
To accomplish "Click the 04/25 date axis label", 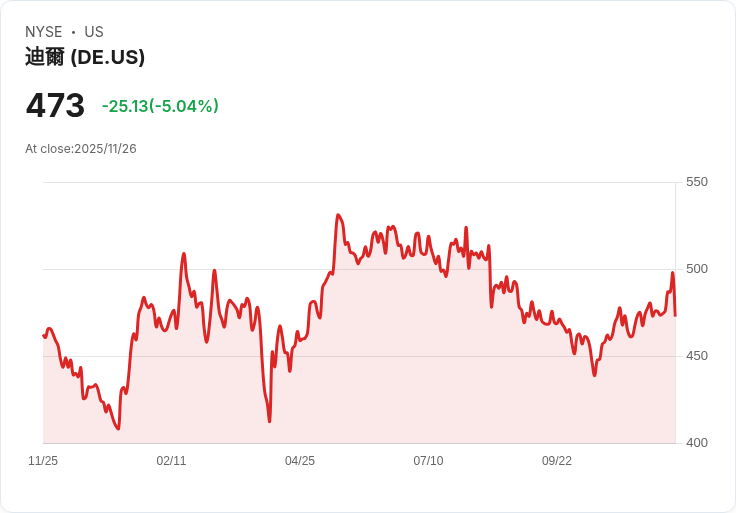I will pos(300,461).
